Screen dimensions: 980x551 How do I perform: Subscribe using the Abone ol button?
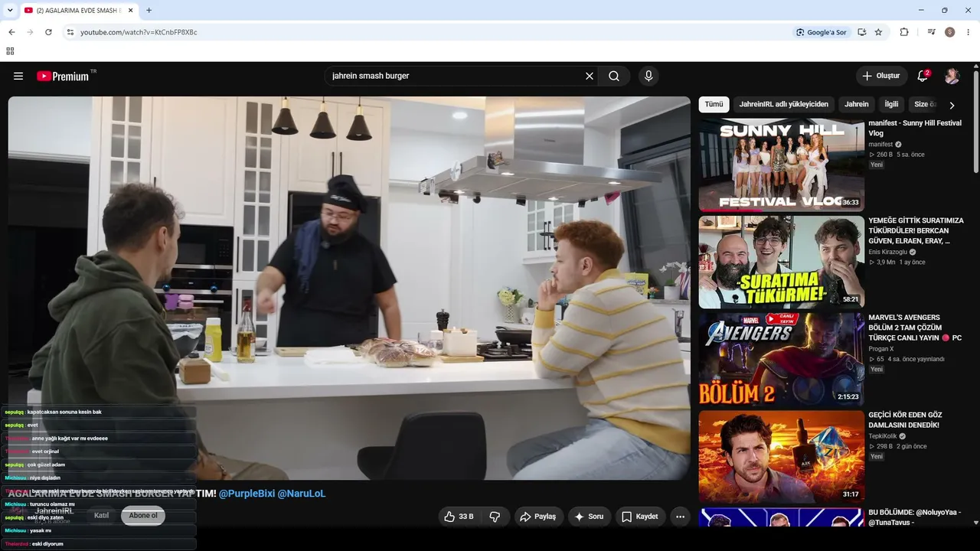click(143, 516)
